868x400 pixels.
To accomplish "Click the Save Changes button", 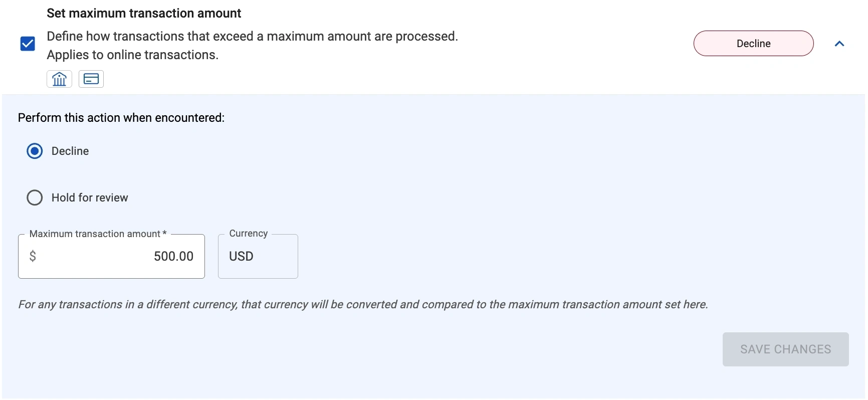I will [x=785, y=349].
